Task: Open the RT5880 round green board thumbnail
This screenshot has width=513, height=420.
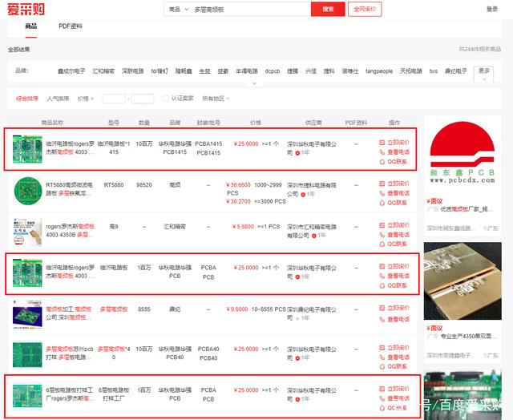Action: click(x=28, y=191)
